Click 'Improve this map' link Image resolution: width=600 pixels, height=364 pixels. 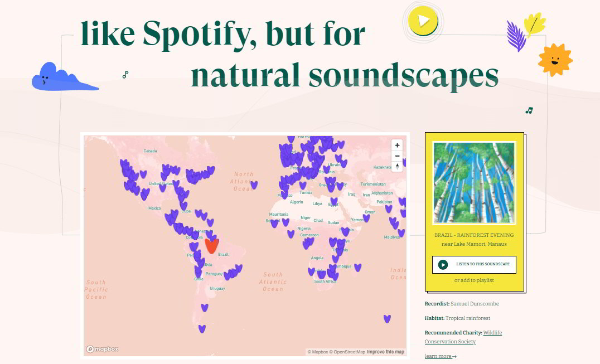click(x=385, y=352)
